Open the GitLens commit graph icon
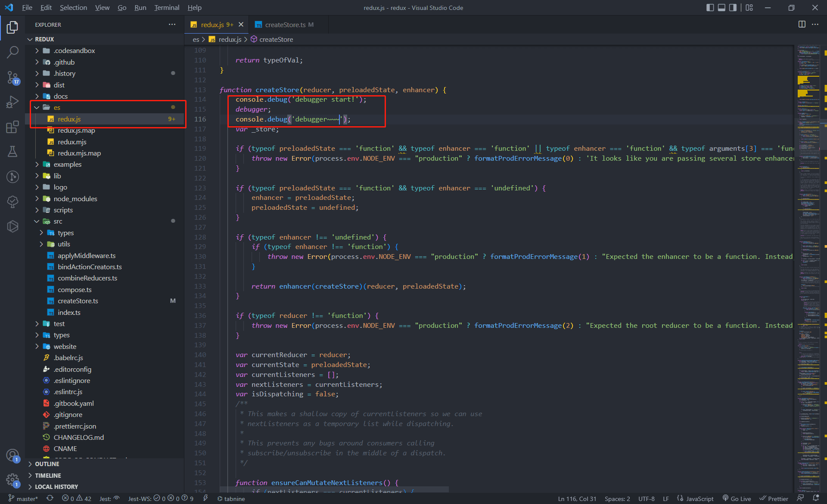Screen dimensions: 827x504 (12, 177)
